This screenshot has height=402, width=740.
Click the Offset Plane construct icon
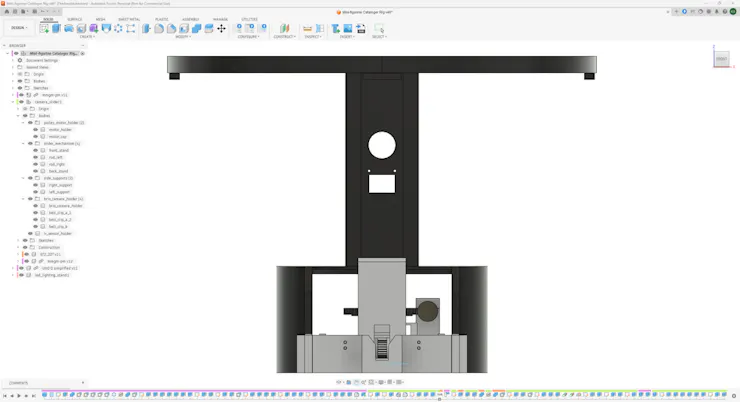click(x=284, y=29)
